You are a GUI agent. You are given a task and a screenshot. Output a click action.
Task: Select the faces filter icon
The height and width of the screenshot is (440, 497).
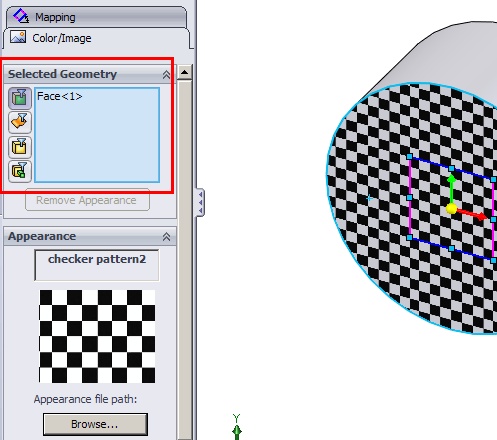pos(20,98)
